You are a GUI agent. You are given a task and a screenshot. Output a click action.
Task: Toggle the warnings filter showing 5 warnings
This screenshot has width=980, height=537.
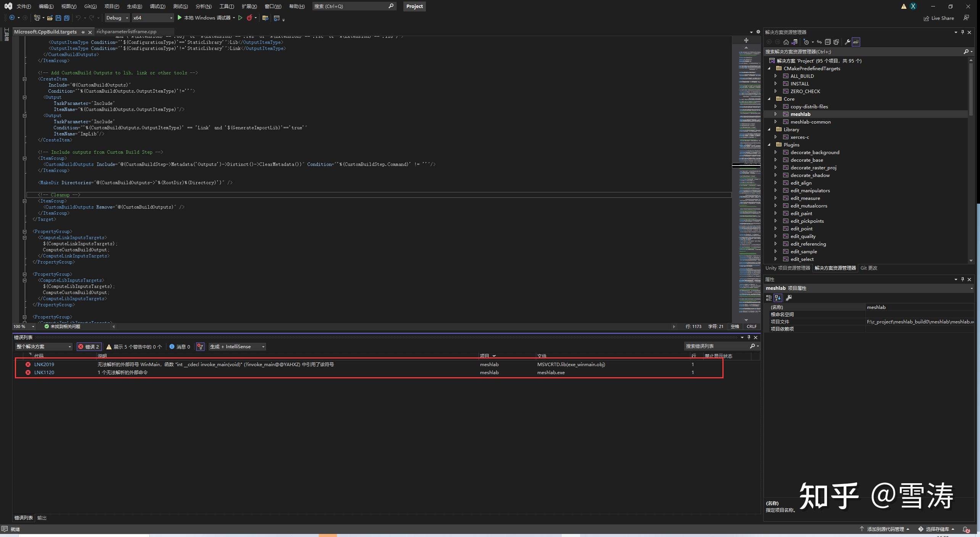(134, 347)
